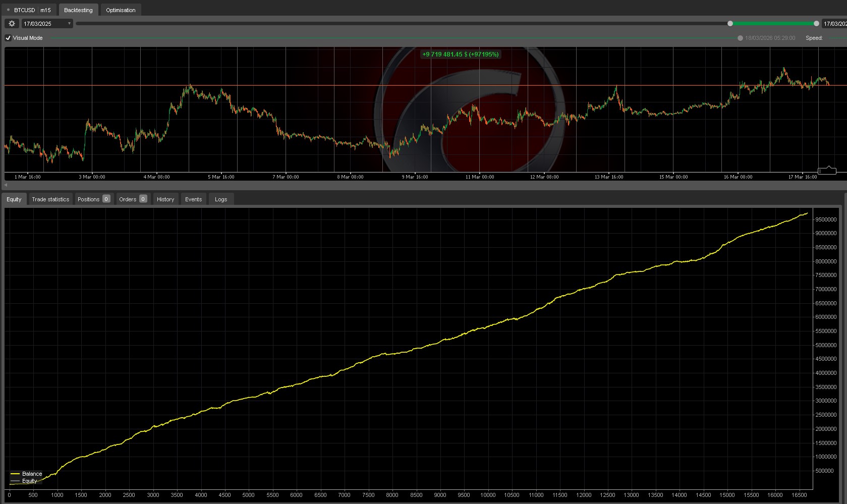The height and width of the screenshot is (504, 847).
Task: Click the Orders count badge
Action: click(143, 199)
